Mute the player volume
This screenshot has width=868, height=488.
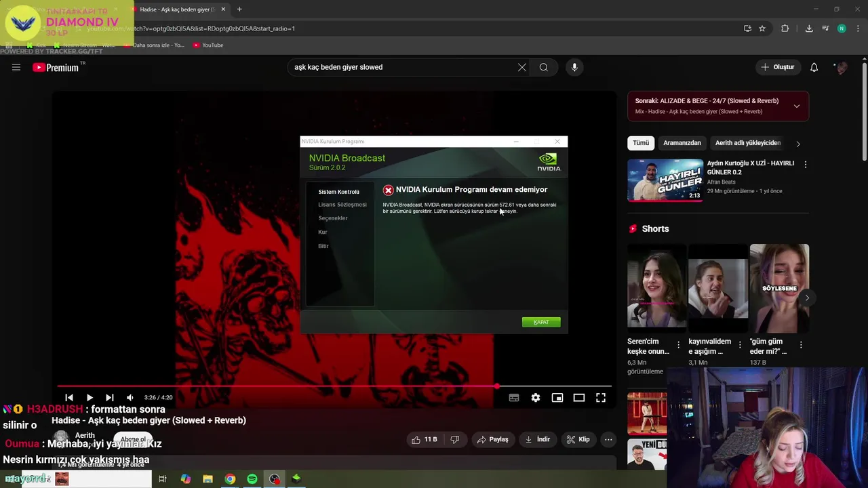point(130,398)
